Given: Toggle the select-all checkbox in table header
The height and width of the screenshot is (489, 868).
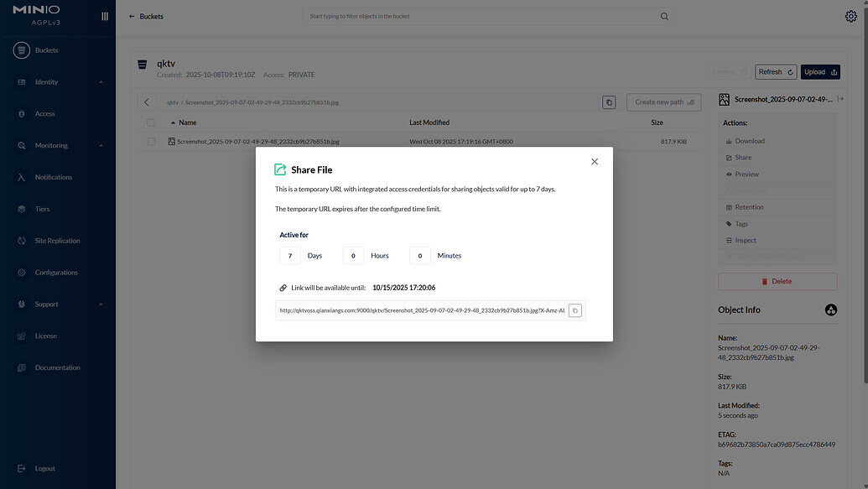Looking at the screenshot, I should click(151, 122).
